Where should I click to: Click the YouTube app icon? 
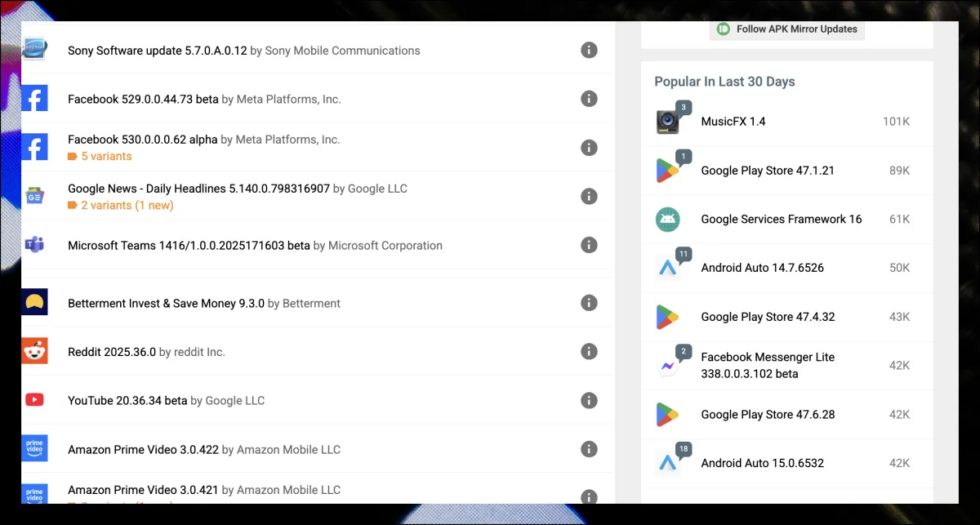point(34,400)
